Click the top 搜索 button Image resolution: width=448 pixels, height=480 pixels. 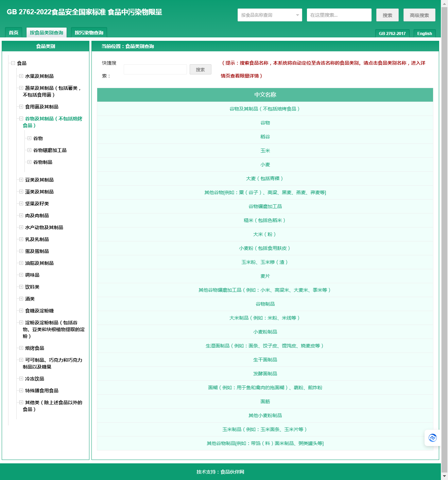coord(387,15)
